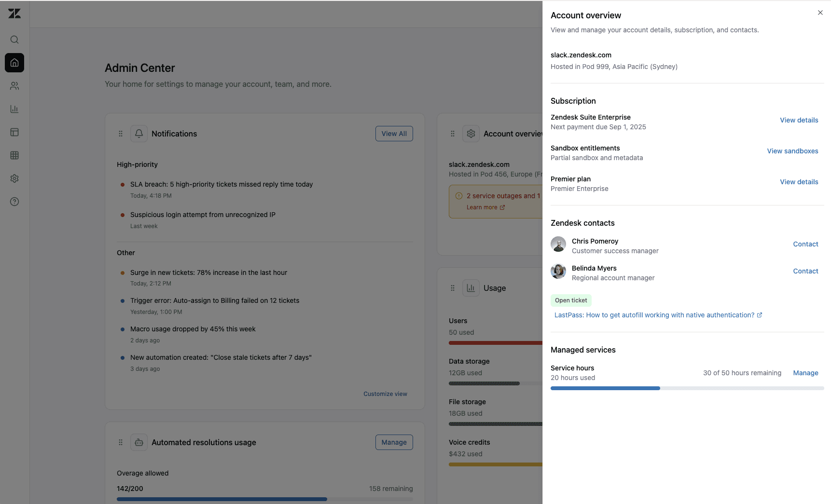Contact Belinda Myers
This screenshot has height=504, width=831.
pyautogui.click(x=805, y=271)
